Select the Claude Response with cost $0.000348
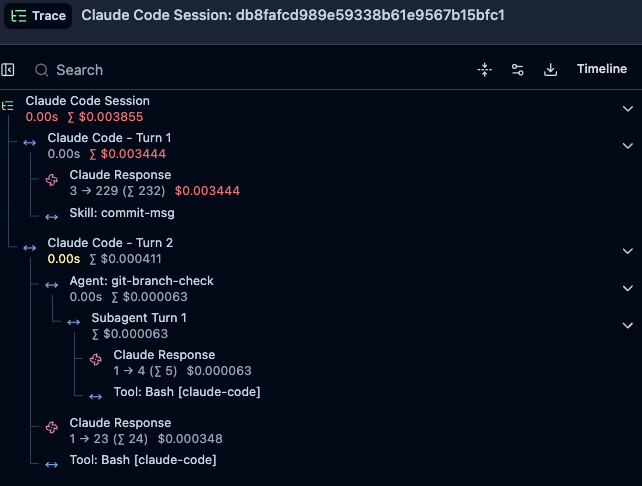The image size is (642, 486). click(x=146, y=431)
